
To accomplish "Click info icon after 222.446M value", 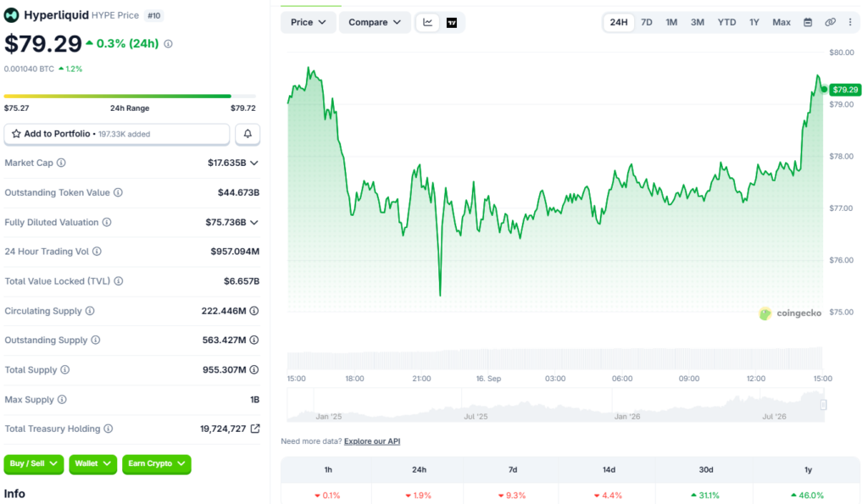I will click(x=254, y=311).
